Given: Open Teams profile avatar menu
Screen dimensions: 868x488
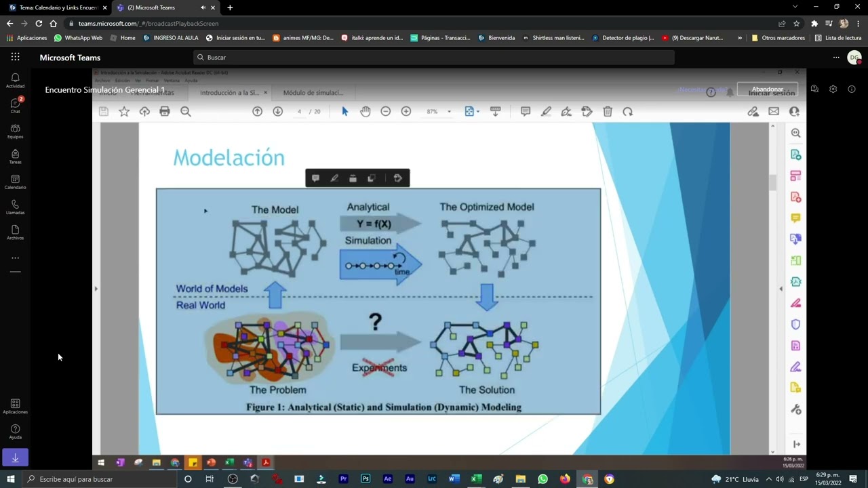Looking at the screenshot, I should pyautogui.click(x=854, y=58).
